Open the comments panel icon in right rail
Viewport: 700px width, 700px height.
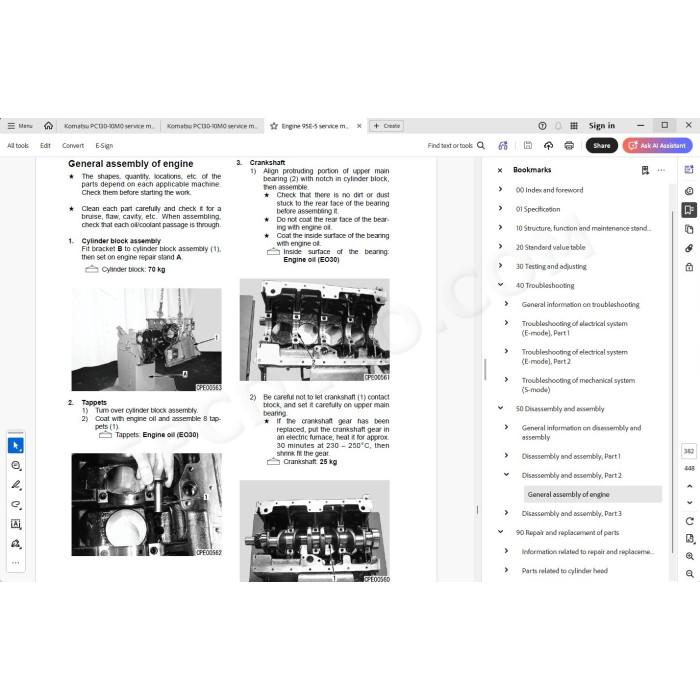pyautogui.click(x=689, y=191)
